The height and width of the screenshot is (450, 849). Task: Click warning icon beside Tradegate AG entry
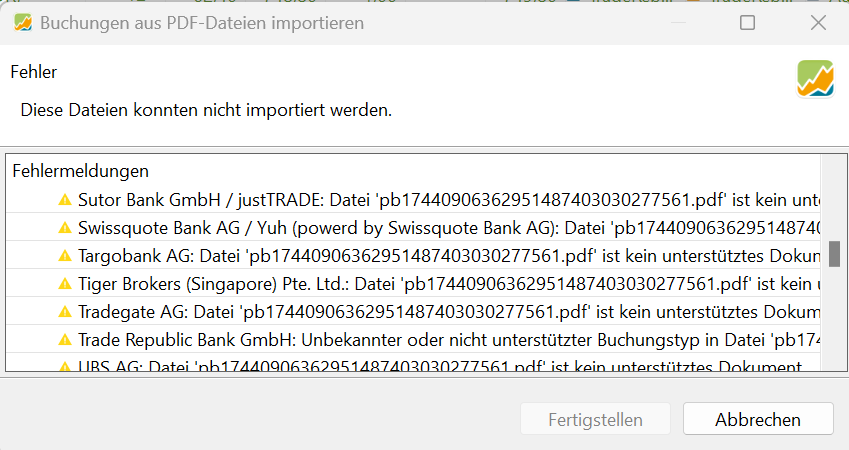pyautogui.click(x=65, y=312)
